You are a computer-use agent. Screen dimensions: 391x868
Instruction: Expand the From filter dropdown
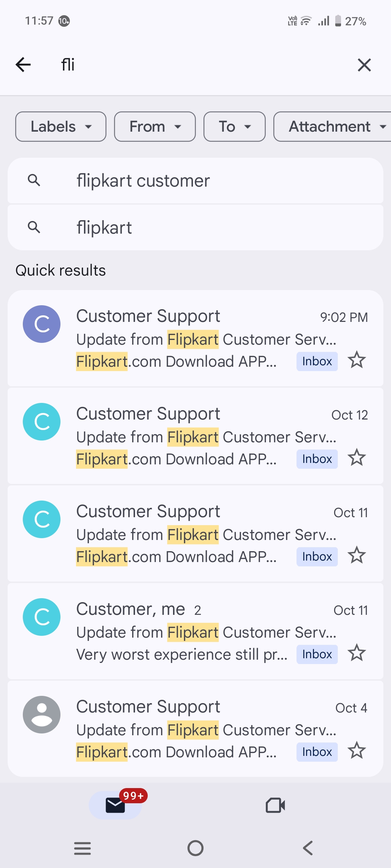pos(155,127)
